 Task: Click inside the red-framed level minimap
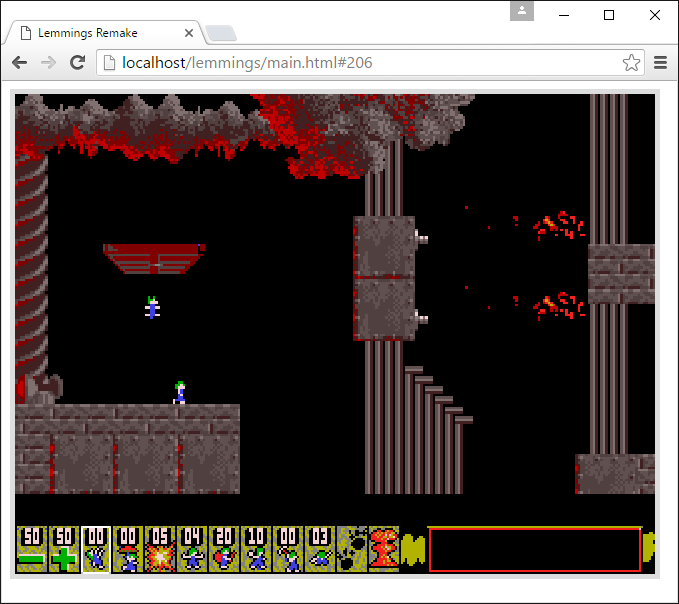coord(535,549)
